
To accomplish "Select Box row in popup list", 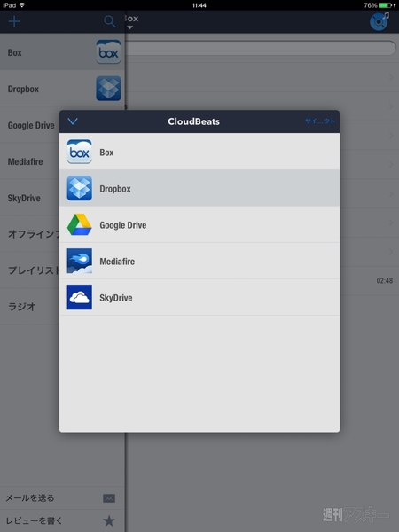I will point(199,152).
